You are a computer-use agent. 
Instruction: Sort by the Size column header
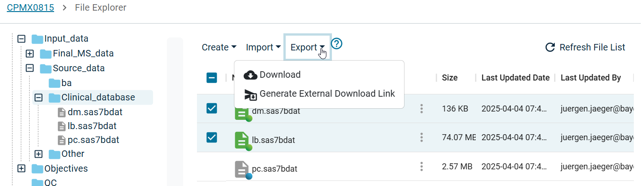(450, 78)
